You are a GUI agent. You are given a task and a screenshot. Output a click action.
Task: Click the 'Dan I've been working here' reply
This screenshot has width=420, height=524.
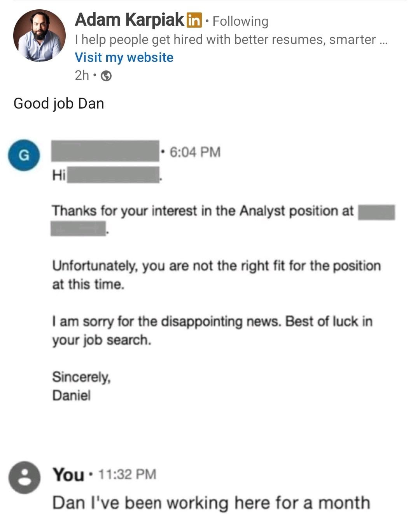click(x=211, y=503)
